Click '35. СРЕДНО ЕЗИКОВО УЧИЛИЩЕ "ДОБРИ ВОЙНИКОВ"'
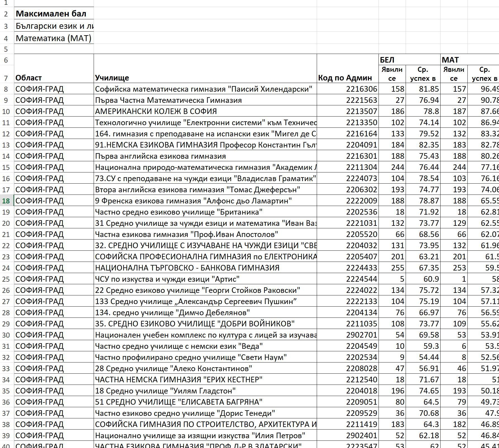Screen dimensions: 499x448 [205, 324]
